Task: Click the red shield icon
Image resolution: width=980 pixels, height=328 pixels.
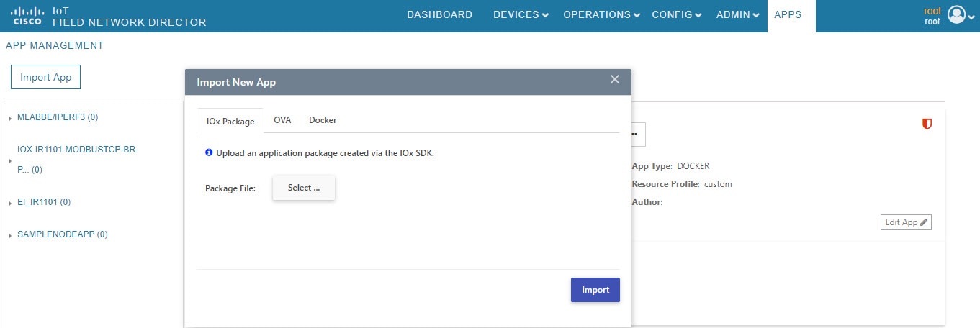Action: click(927, 124)
